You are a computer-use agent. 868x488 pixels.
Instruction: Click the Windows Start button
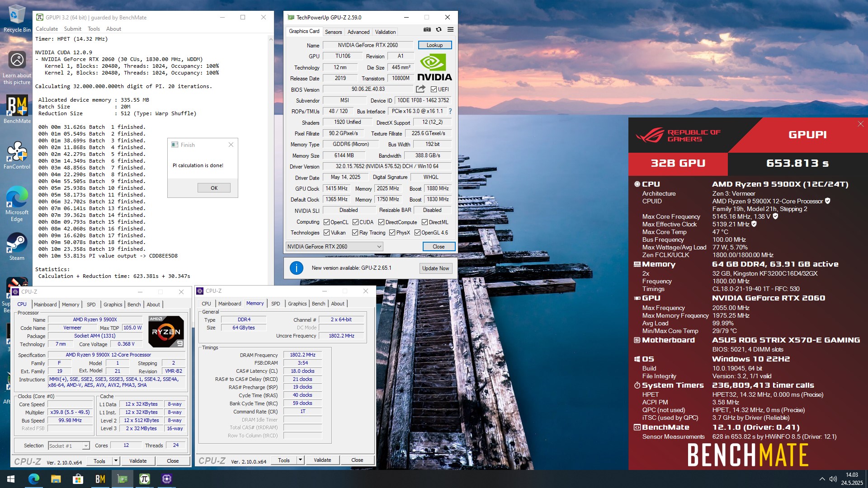[11, 479]
